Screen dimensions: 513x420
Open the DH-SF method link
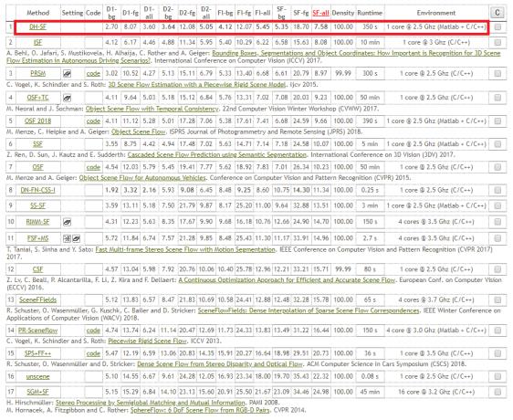click(38, 26)
